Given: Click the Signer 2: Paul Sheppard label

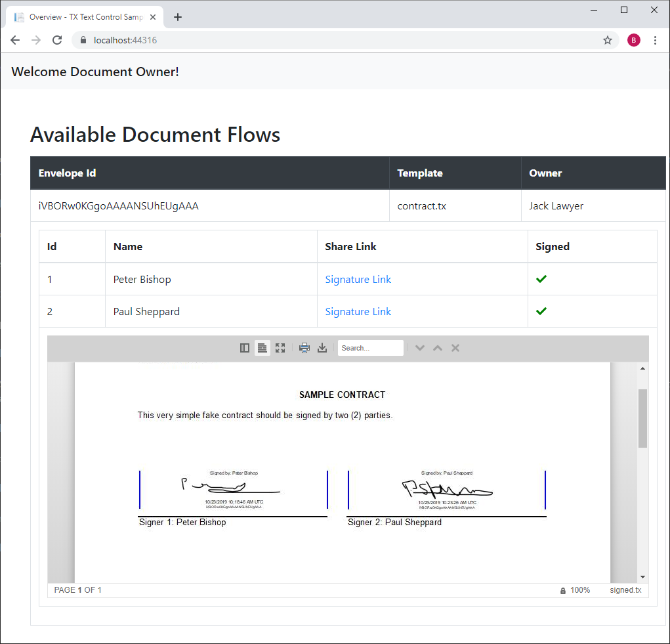Looking at the screenshot, I should click(x=394, y=522).
